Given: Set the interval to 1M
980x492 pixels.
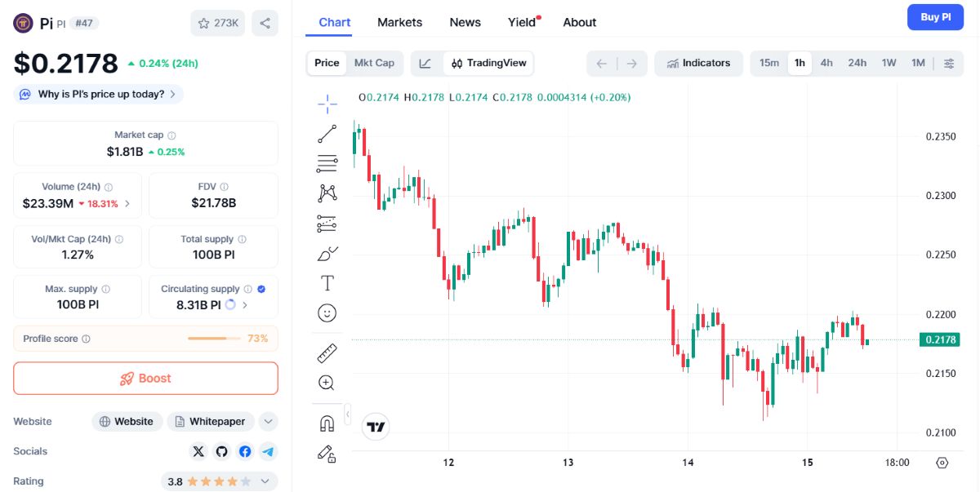Looking at the screenshot, I should coord(918,63).
